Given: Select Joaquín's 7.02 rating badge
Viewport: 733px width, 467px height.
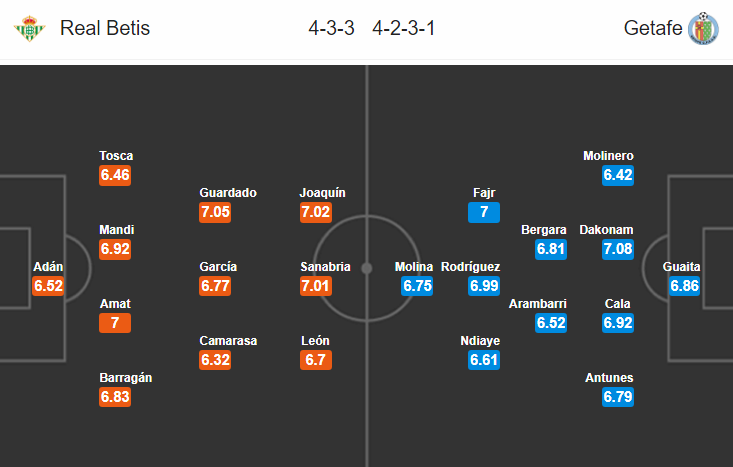Looking at the screenshot, I should pos(316,212).
